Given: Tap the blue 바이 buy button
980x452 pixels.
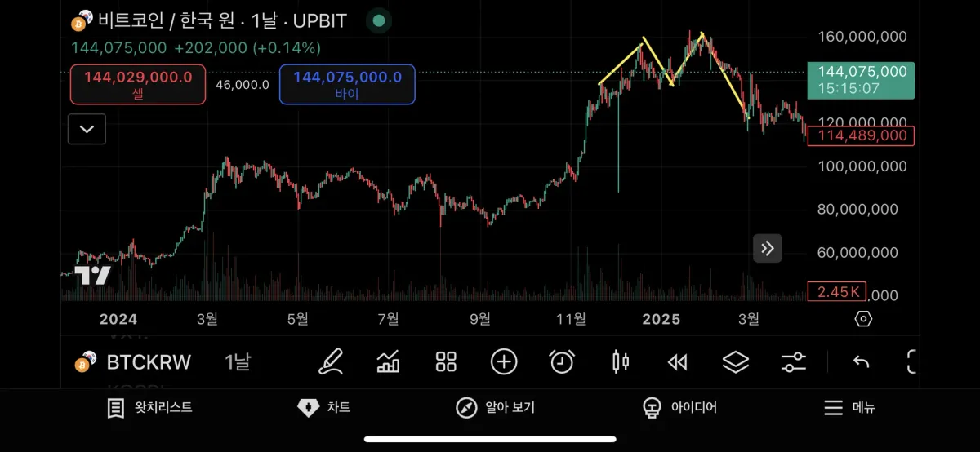Looking at the screenshot, I should [347, 85].
